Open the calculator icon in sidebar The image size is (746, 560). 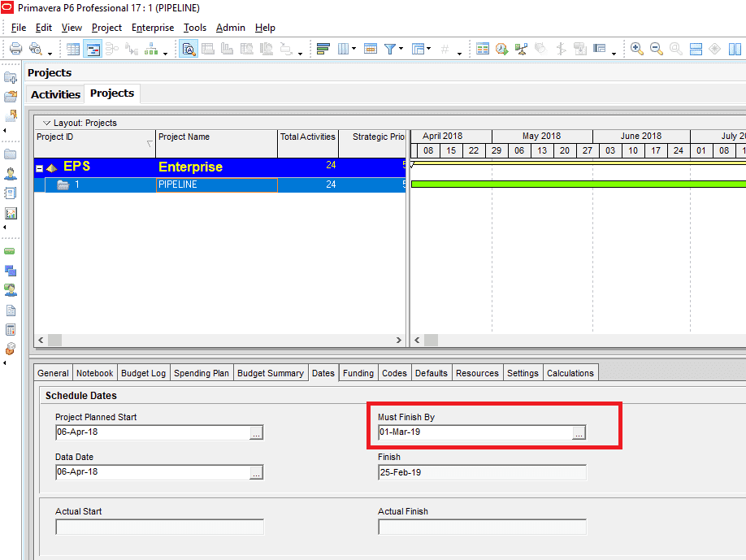tap(11, 330)
